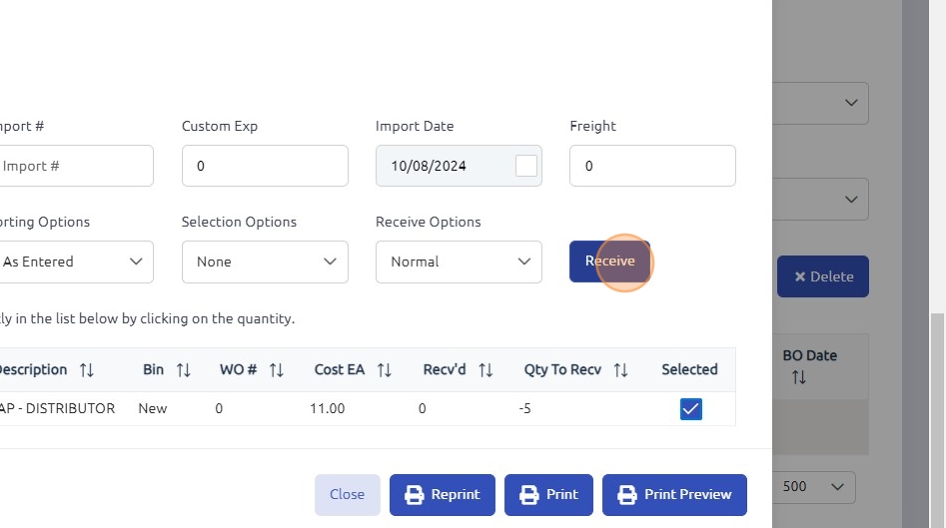Expand the Selection Options dropdown
The width and height of the screenshot is (946, 528).
point(265,262)
